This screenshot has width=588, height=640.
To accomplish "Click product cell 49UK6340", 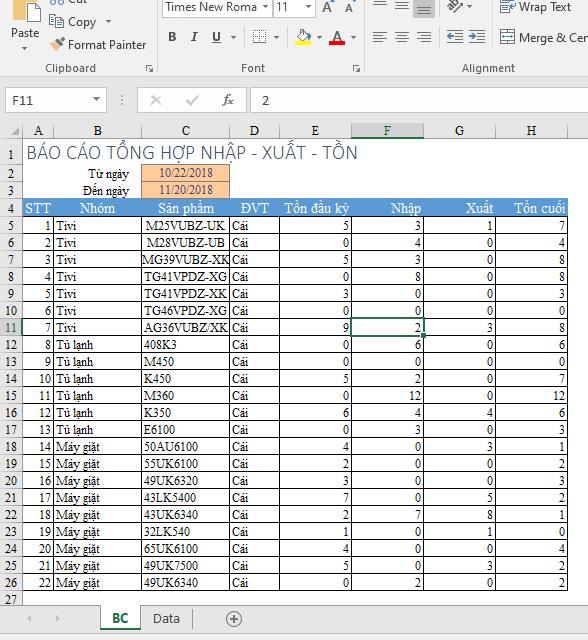I will (x=186, y=582).
